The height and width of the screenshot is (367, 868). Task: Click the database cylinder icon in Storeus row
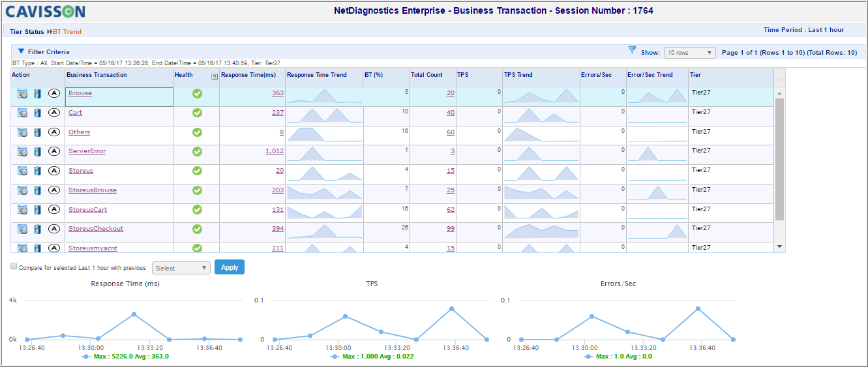pyautogui.click(x=38, y=171)
